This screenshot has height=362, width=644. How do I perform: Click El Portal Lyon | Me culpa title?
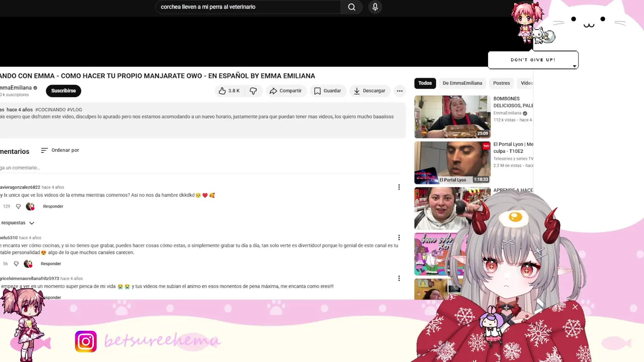tap(513, 148)
